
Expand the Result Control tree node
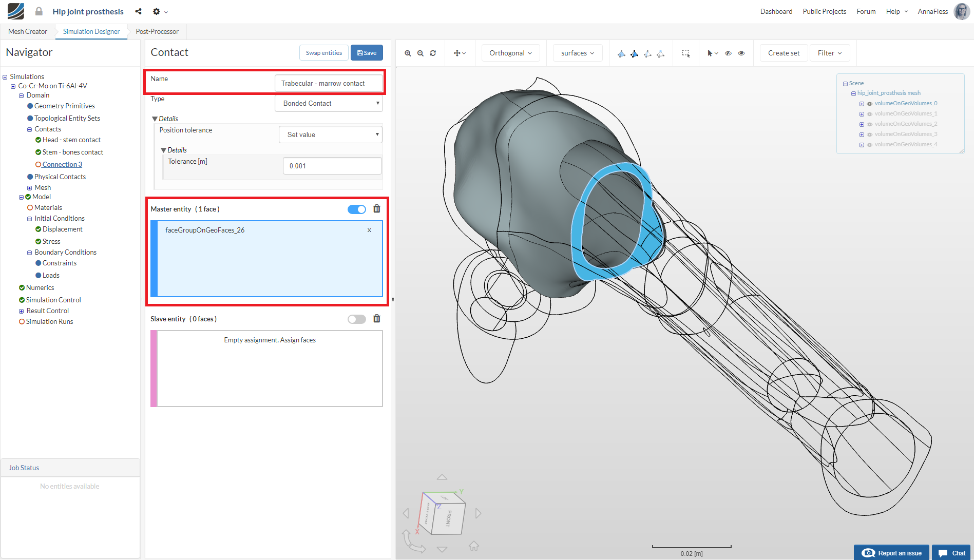22,311
